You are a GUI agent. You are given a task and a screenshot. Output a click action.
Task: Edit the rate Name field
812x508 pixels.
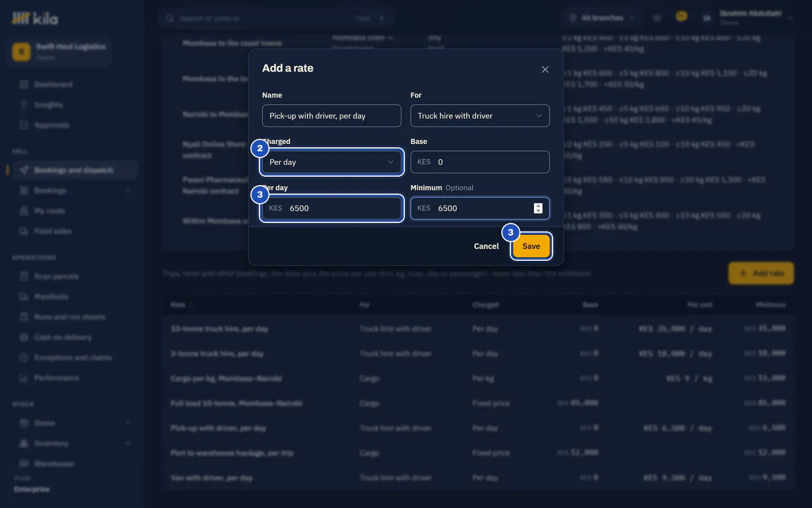pos(332,116)
